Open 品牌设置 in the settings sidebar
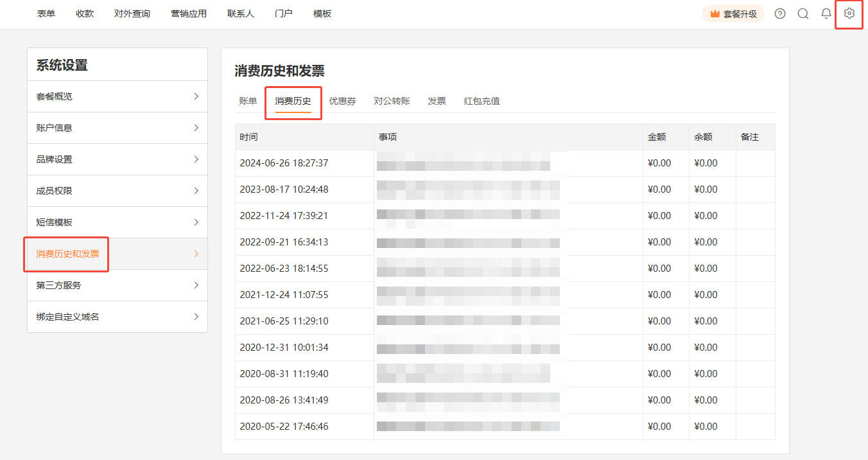The width and height of the screenshot is (868, 460). (x=117, y=159)
